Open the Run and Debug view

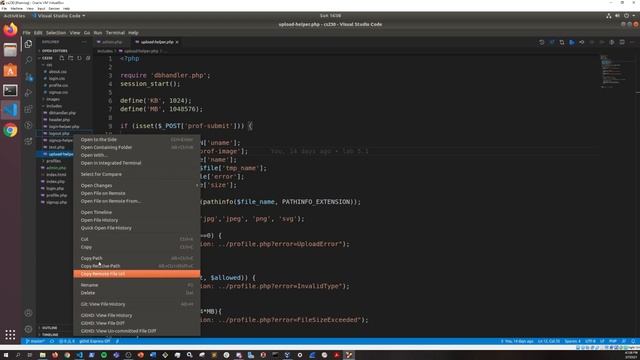(28, 93)
